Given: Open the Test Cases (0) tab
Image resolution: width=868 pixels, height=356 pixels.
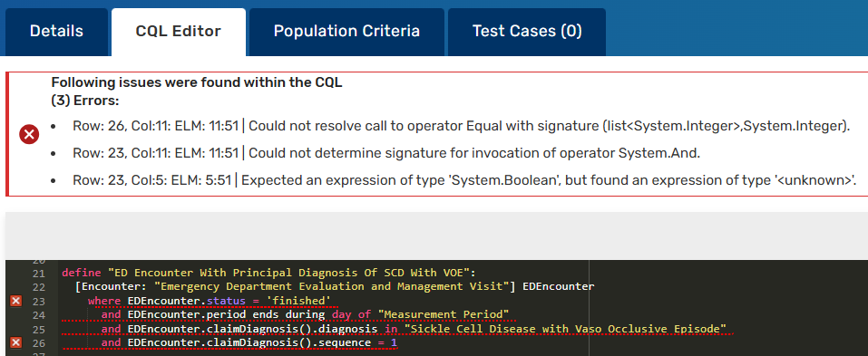Looking at the screenshot, I should click(527, 32).
